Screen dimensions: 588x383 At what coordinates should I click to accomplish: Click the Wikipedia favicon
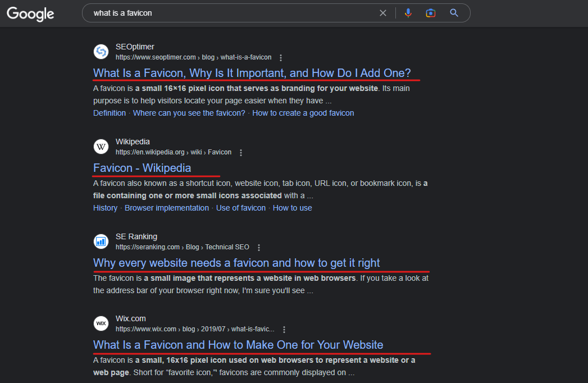click(101, 147)
